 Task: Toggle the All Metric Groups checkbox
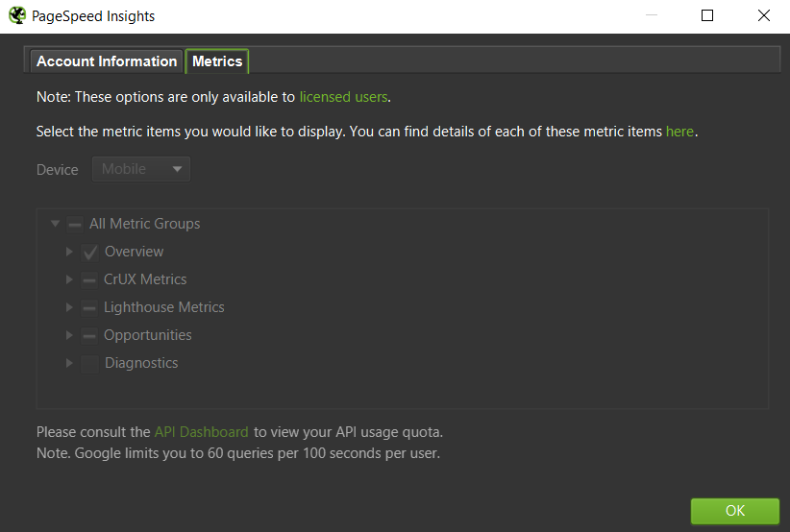click(x=75, y=224)
